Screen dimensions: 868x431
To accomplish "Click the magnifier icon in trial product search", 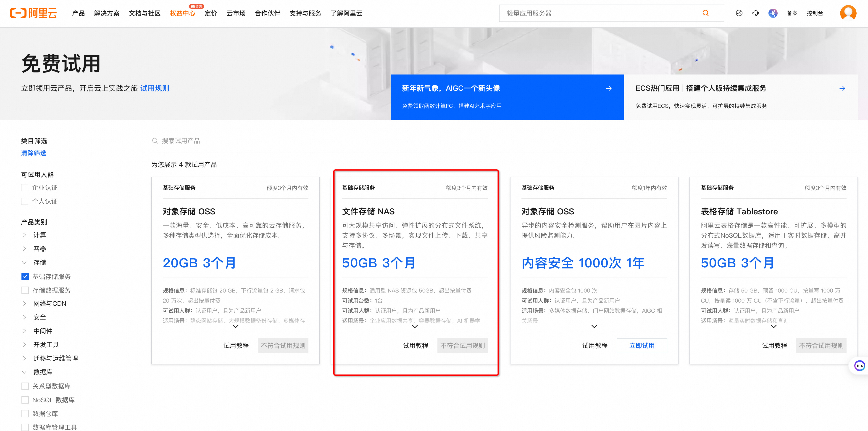I will (x=155, y=141).
